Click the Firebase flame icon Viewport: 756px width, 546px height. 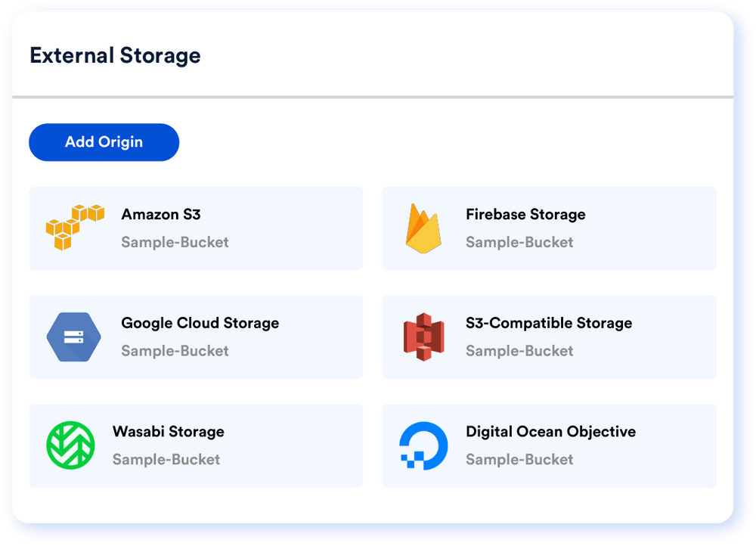coord(423,228)
